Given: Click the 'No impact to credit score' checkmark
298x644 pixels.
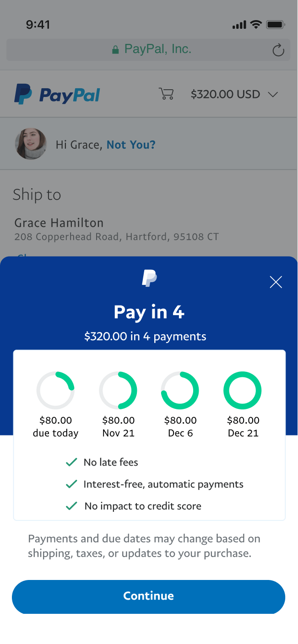Looking at the screenshot, I should pos(71,506).
